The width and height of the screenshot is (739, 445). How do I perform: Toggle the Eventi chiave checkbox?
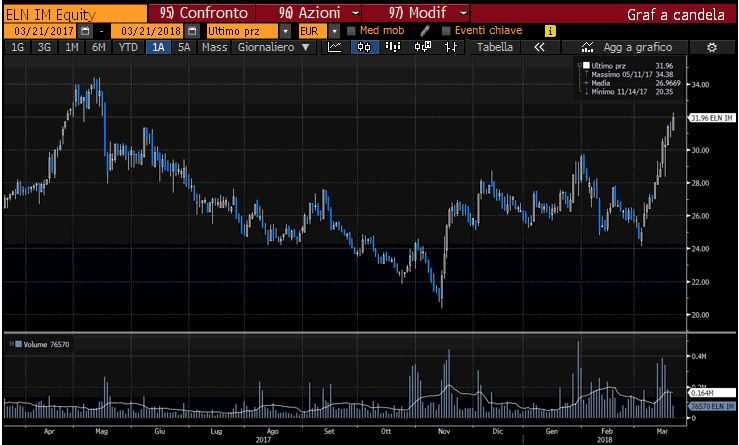coord(446,31)
